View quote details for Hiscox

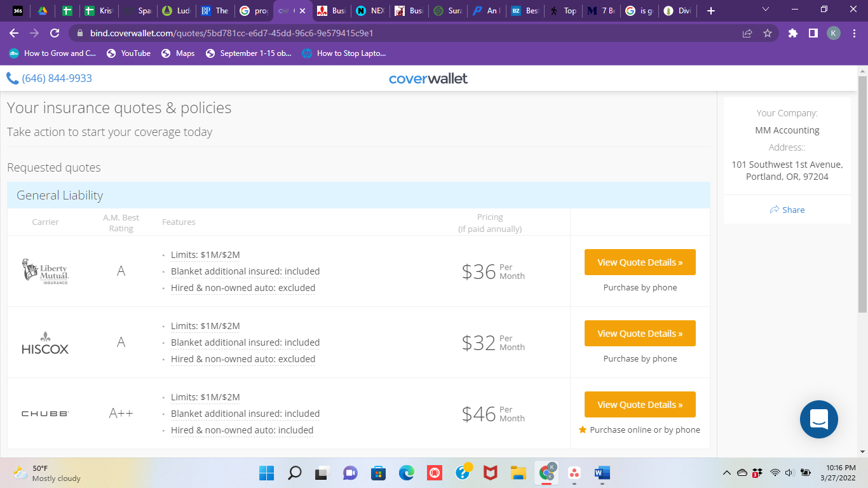[x=640, y=333]
